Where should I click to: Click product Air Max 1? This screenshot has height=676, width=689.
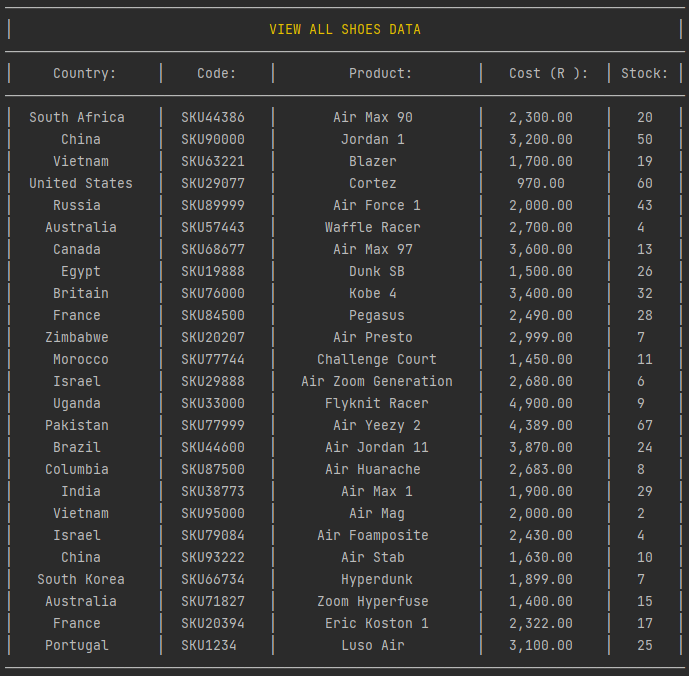point(377,491)
